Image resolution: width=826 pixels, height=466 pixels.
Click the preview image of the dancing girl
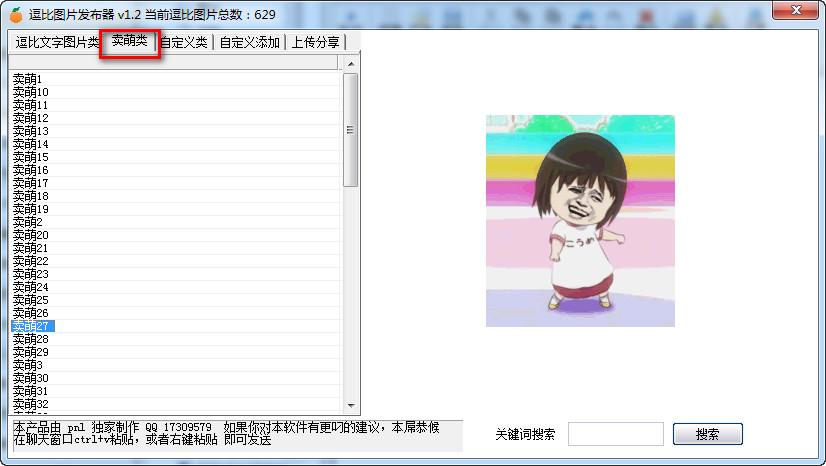tap(580, 221)
